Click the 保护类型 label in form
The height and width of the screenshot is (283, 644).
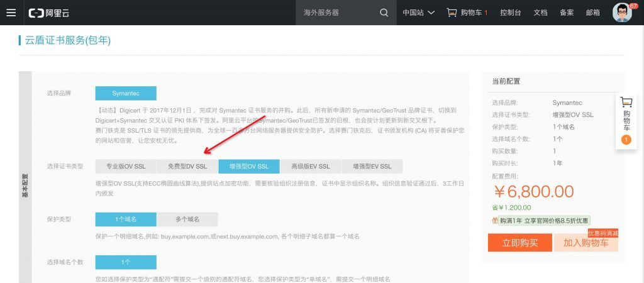coord(58,219)
